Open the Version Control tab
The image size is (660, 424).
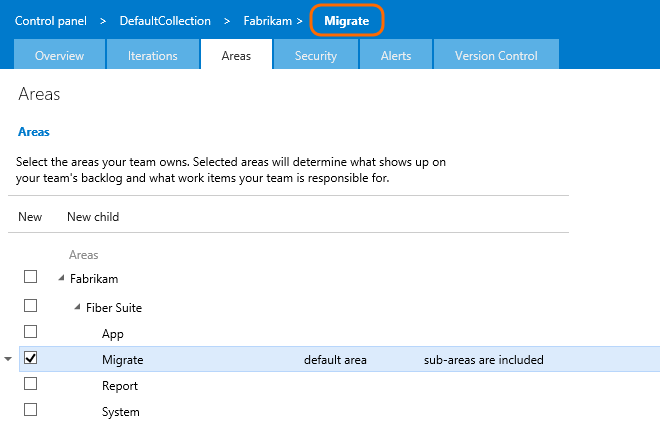(x=496, y=55)
